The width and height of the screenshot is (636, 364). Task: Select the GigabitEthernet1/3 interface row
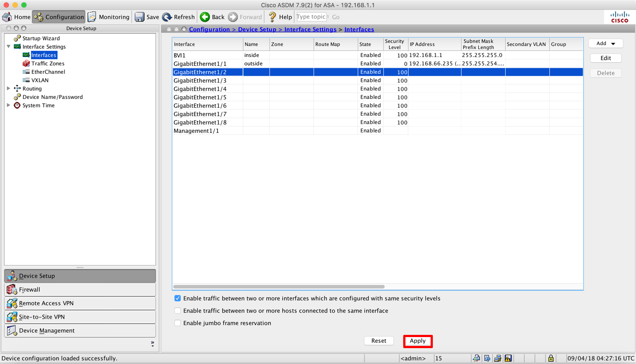(378, 80)
